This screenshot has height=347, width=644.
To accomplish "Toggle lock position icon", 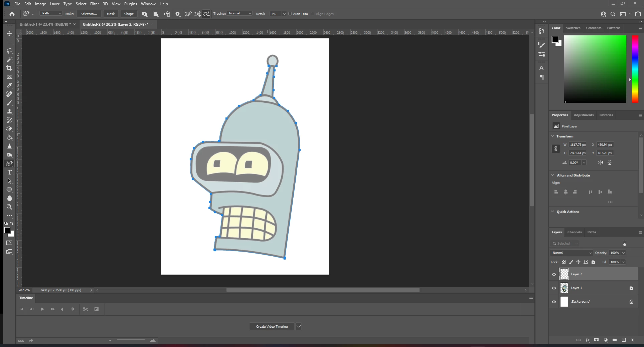I will coord(578,262).
